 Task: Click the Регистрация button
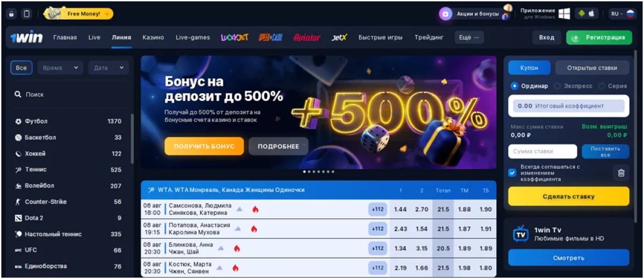click(599, 38)
